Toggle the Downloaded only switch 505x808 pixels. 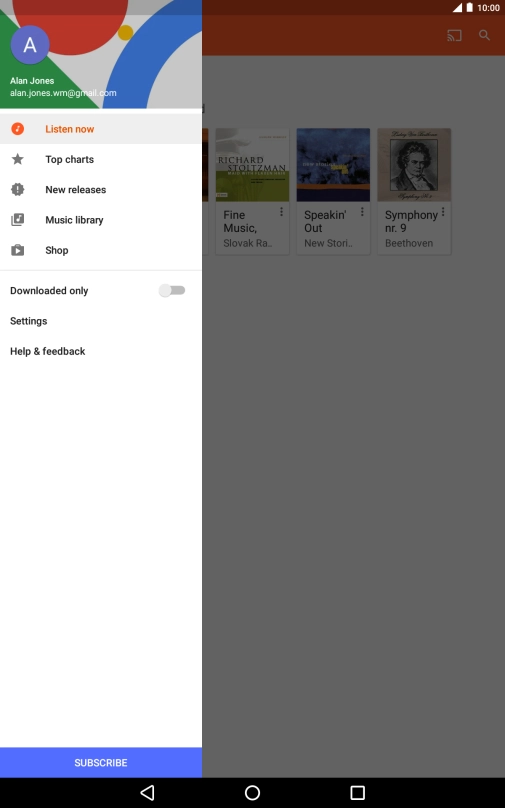point(172,291)
